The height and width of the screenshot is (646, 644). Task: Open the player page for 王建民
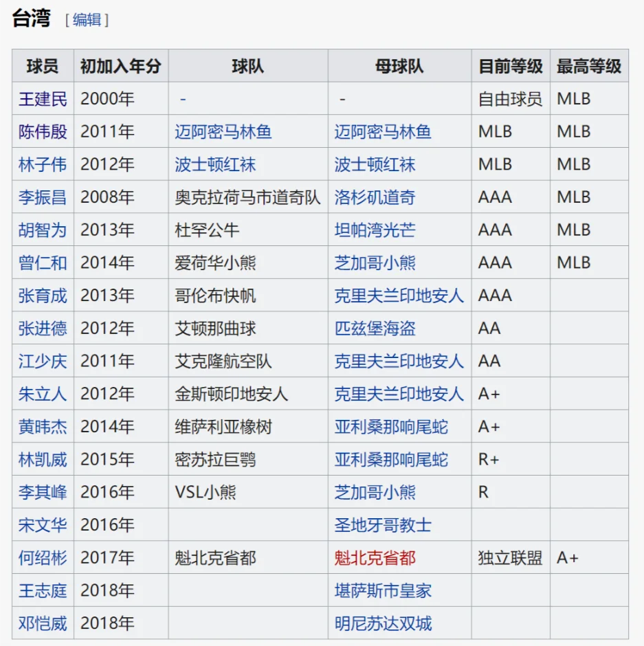coord(43,99)
